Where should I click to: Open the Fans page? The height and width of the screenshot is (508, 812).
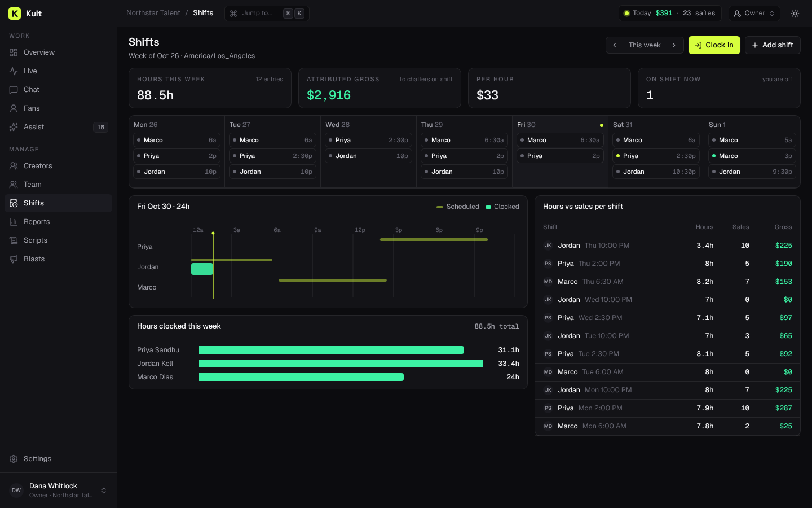(59, 108)
